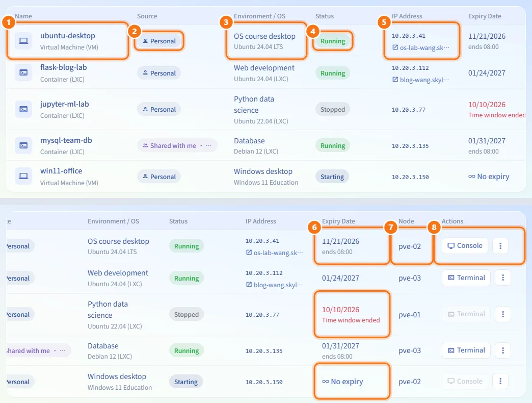Viewport: 532px width, 403px height.
Task: Select the ubuntu-desktop instance name
Action: 67,36
